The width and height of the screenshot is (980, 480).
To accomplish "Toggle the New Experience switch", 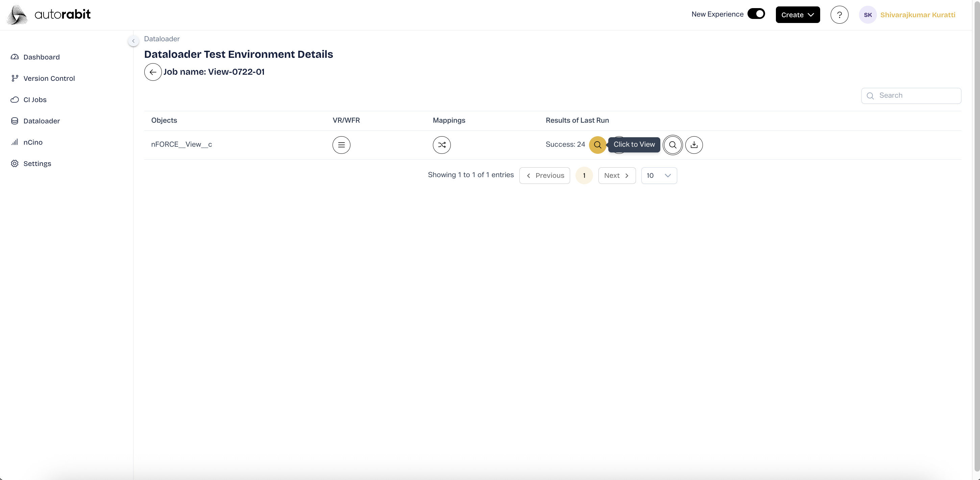I will [756, 14].
